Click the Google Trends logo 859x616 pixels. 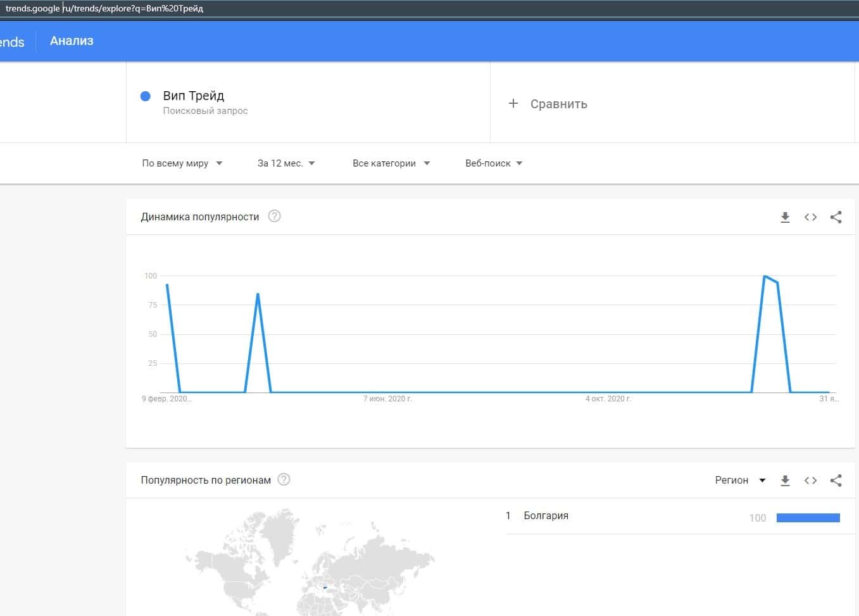(x=12, y=42)
